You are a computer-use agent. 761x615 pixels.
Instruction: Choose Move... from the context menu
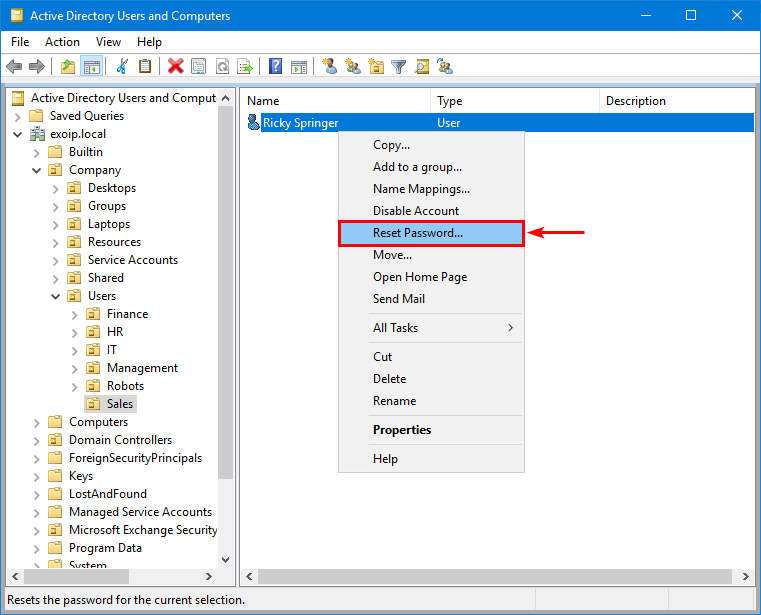click(431, 255)
